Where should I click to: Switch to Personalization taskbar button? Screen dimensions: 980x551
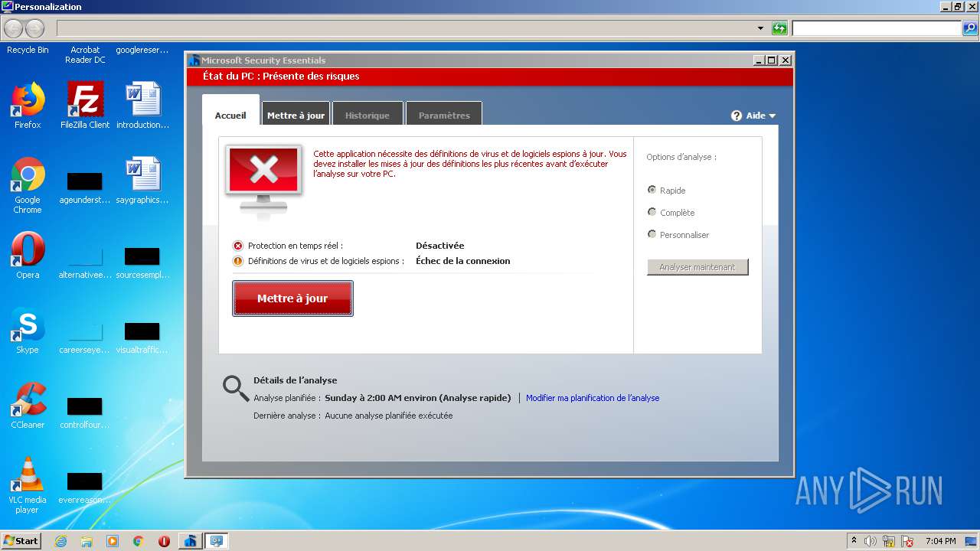[217, 541]
